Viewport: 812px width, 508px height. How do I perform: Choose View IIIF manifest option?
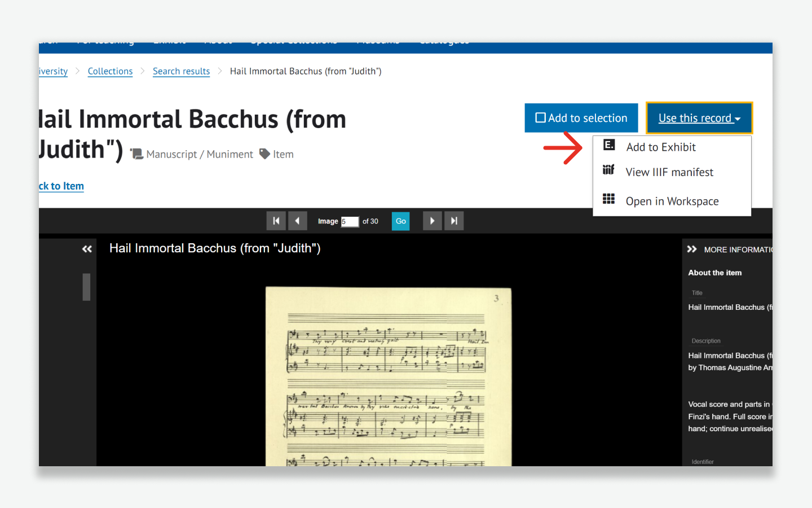pos(669,172)
